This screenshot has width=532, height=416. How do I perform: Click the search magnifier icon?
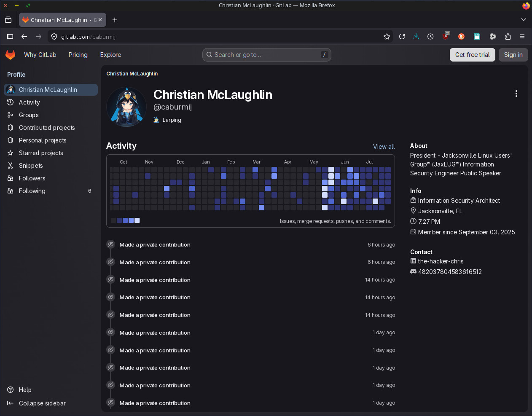[209, 55]
